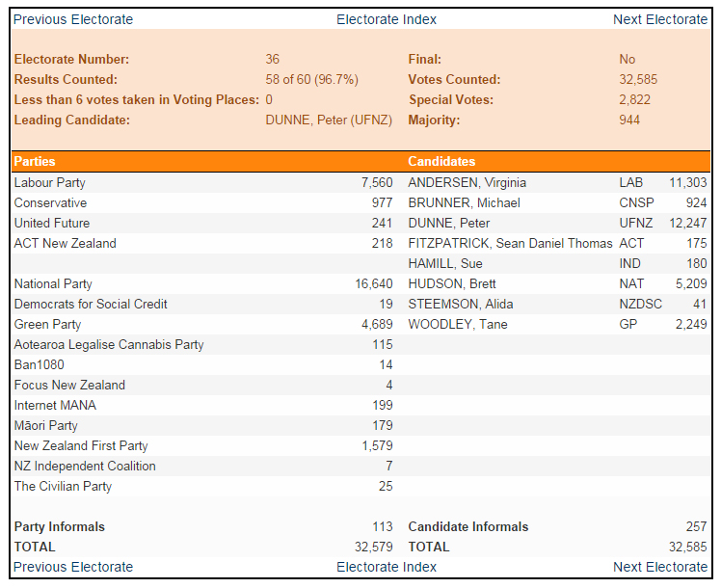Click the Labour Party row
Screen dimensions: 721x588
(50, 182)
